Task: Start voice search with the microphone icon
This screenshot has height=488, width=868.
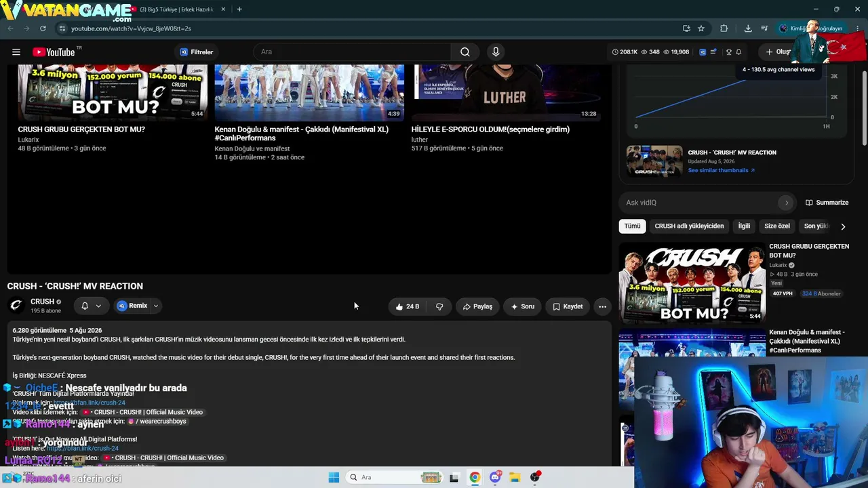Action: pyautogui.click(x=496, y=52)
